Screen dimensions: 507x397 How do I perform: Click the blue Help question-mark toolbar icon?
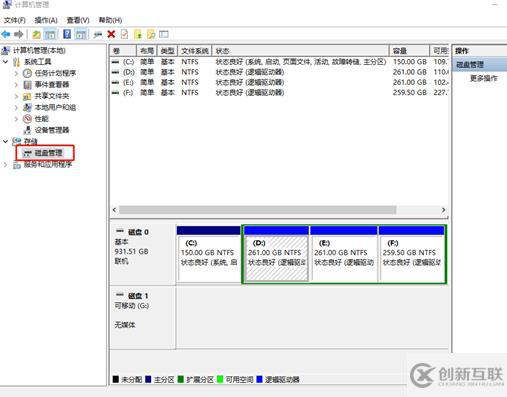pyautogui.click(x=67, y=34)
